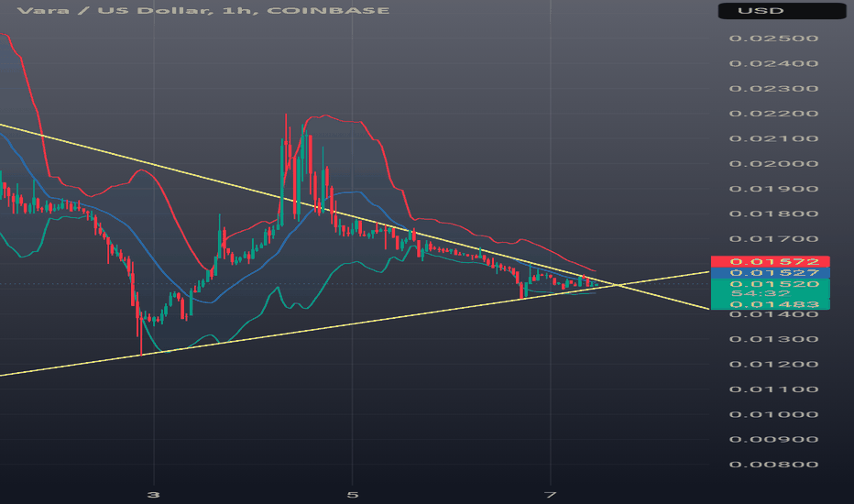Screen dimensions: 854x504
Task: Click the 0.02200 price axis label
Action: (773, 114)
